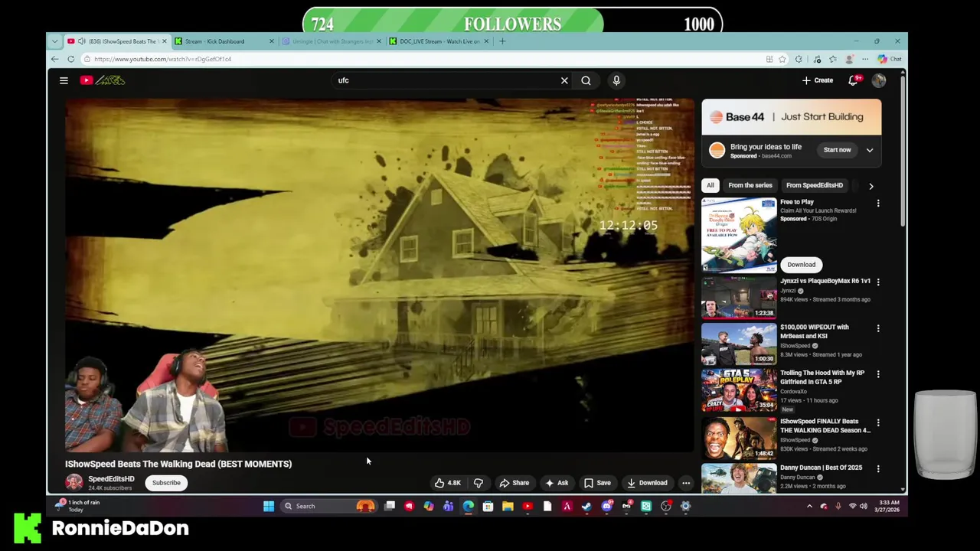Open Steam from the taskbar
980x551 pixels.
tap(586, 506)
